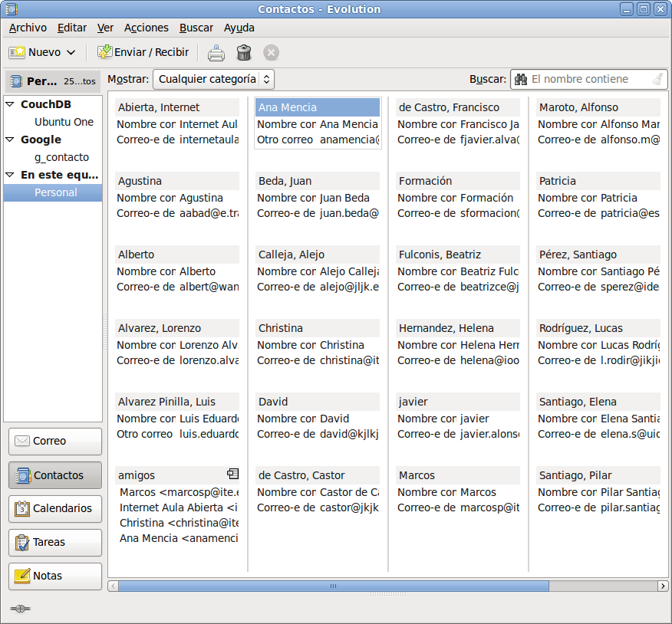Click the Mostrar label

(128, 79)
